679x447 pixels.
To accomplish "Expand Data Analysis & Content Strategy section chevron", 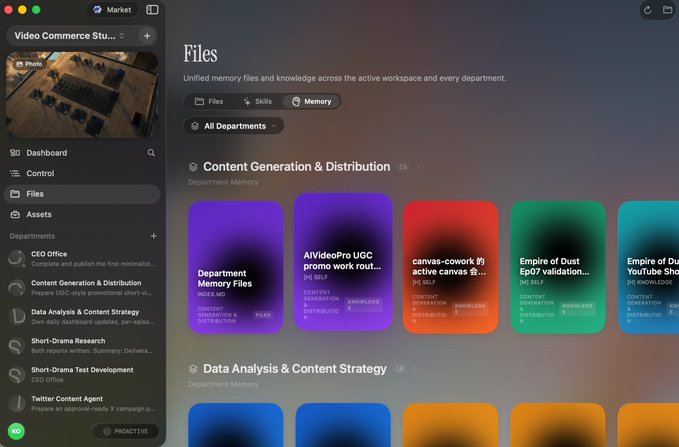I will (x=415, y=369).
